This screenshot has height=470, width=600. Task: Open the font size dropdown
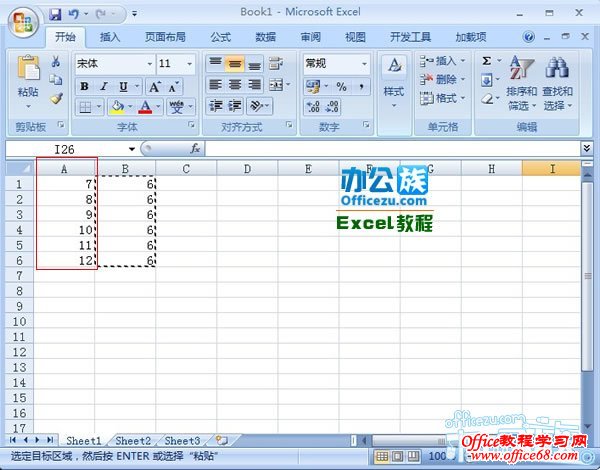pyautogui.click(x=189, y=64)
